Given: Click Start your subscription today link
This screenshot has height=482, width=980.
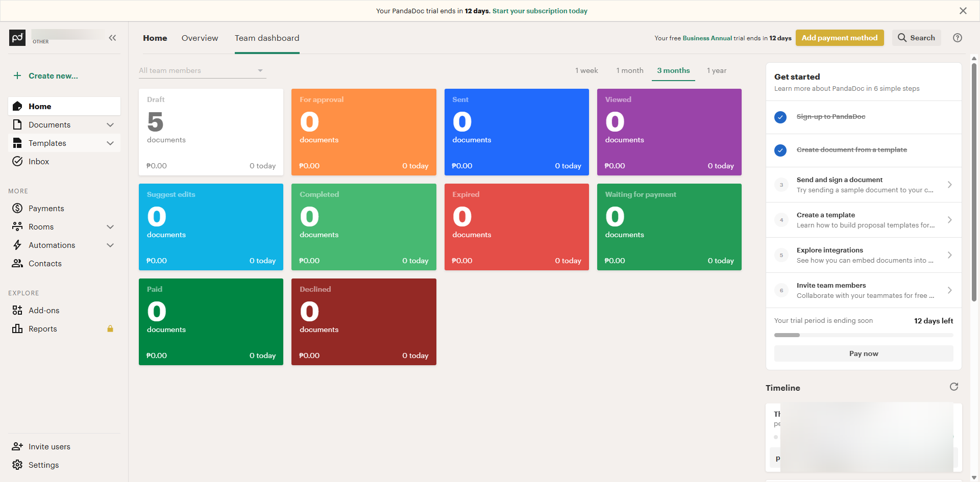Looking at the screenshot, I should (x=540, y=11).
